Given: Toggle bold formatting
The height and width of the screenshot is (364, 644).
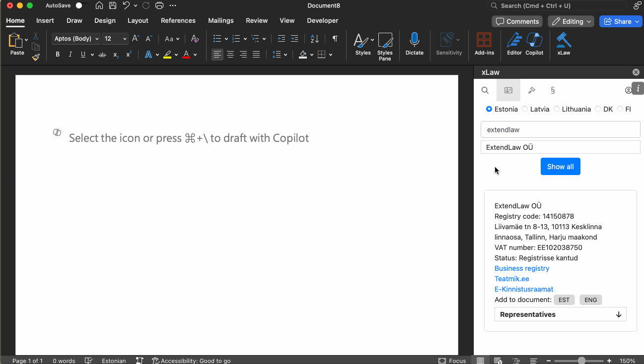Looking at the screenshot, I should tap(58, 55).
